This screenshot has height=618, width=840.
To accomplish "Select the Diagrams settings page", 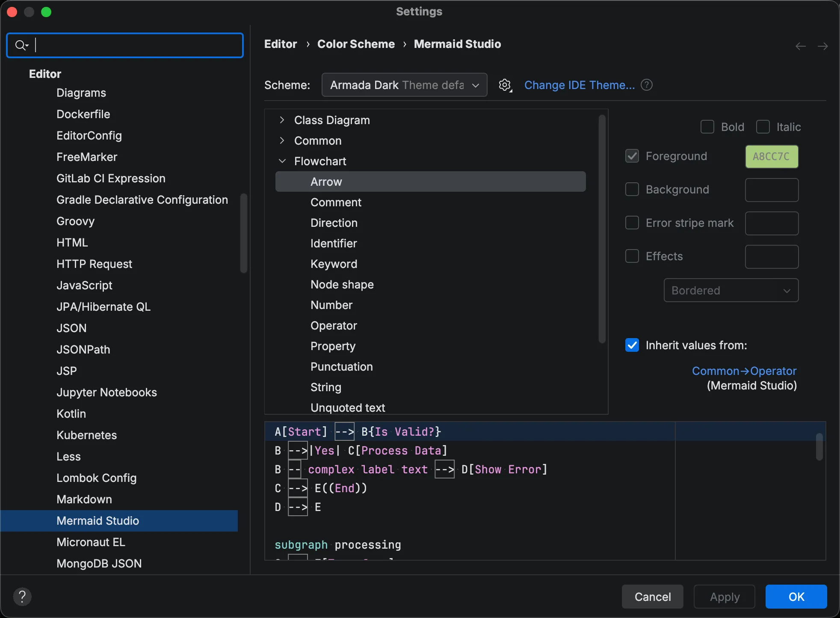I will [x=81, y=92].
